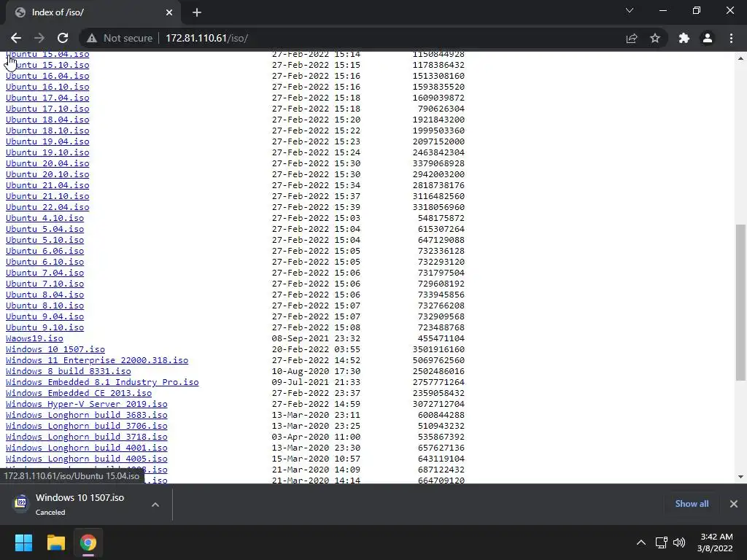Open a new tab with plus button
The width and height of the screenshot is (747, 560).
(x=197, y=12)
